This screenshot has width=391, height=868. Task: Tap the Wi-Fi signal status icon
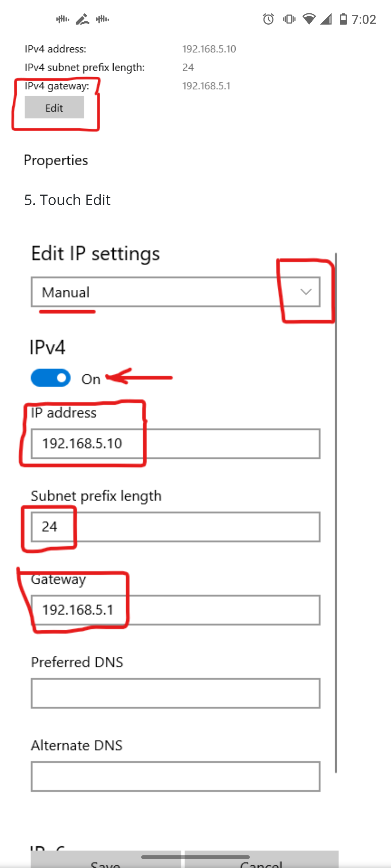click(x=309, y=19)
